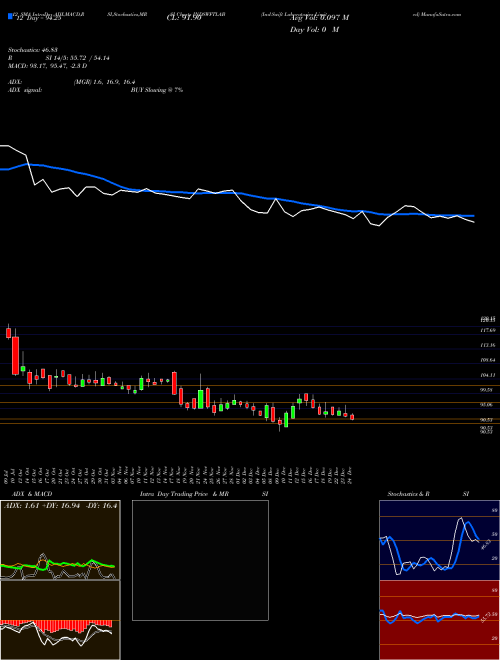500x660 pixels.
Task: Click the 109.64 price axis label
Action: [487, 360]
